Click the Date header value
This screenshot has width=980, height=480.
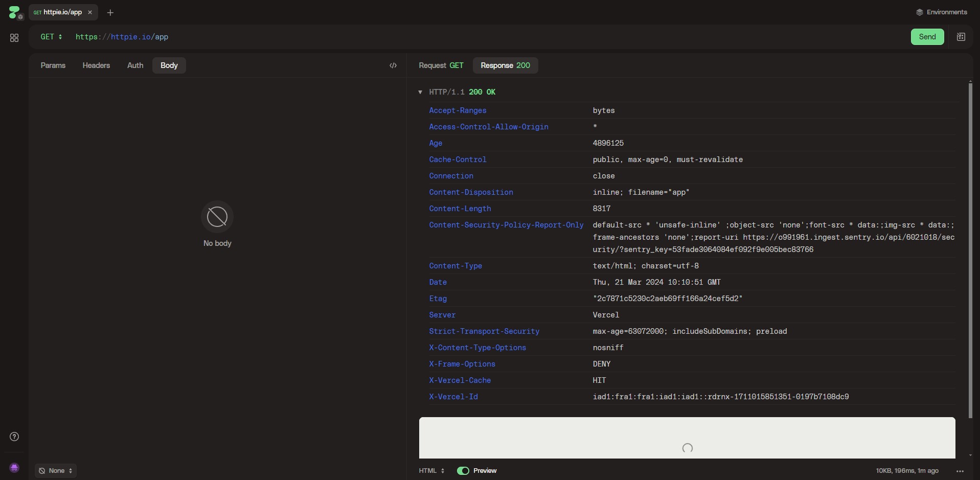(x=656, y=282)
